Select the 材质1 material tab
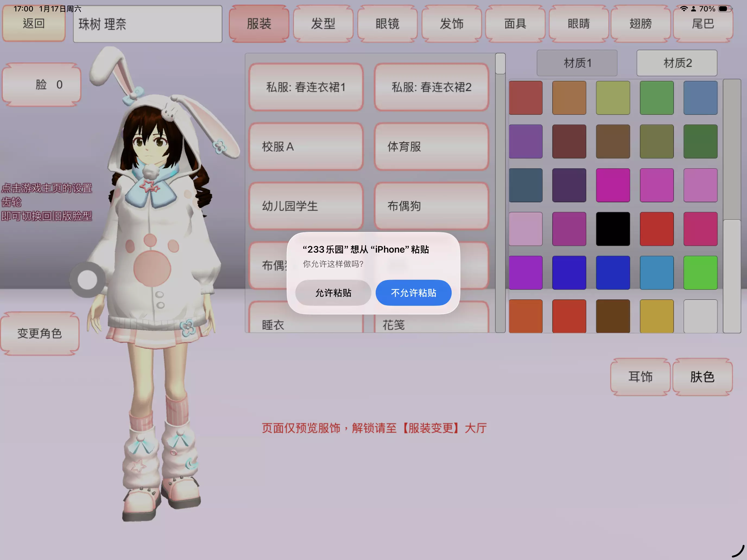 coord(577,63)
